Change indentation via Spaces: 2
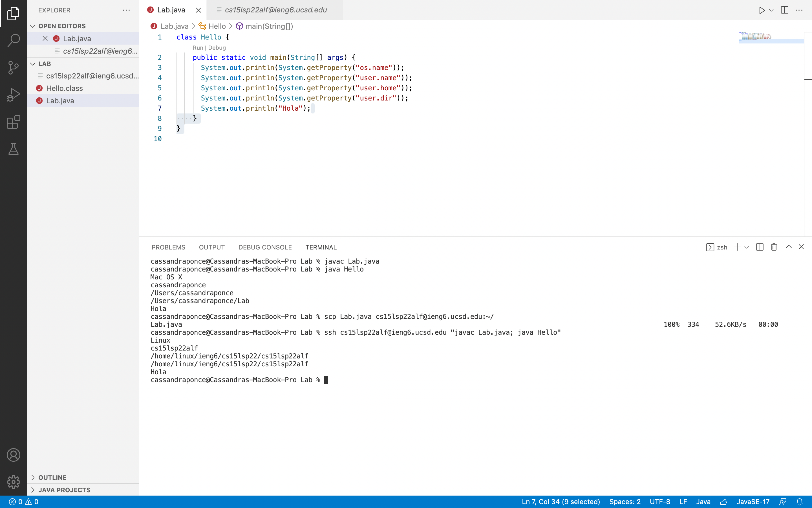 [625, 502]
